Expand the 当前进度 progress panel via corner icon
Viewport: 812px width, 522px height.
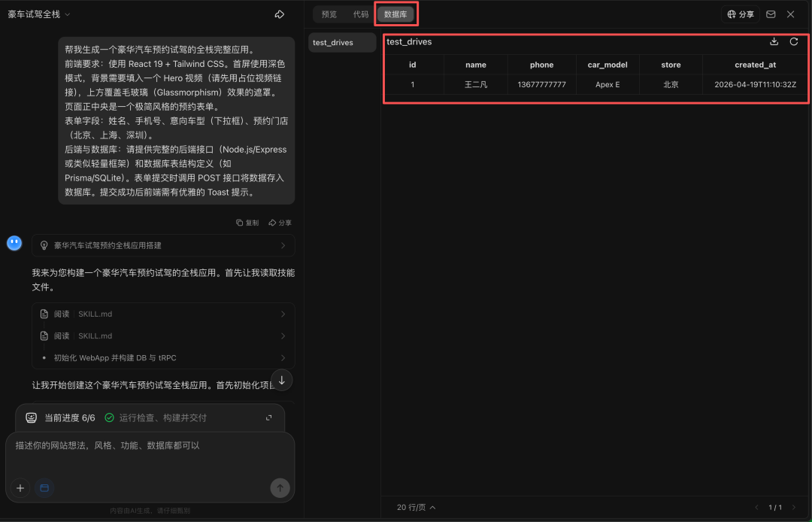[268, 417]
